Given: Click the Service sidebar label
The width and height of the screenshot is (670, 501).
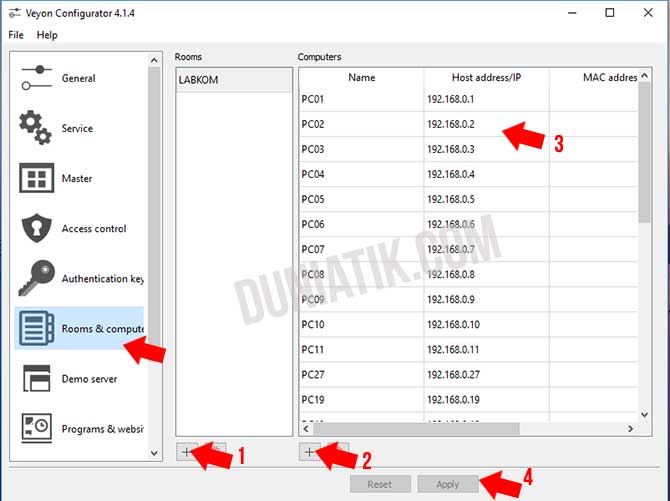Looking at the screenshot, I should [77, 128].
